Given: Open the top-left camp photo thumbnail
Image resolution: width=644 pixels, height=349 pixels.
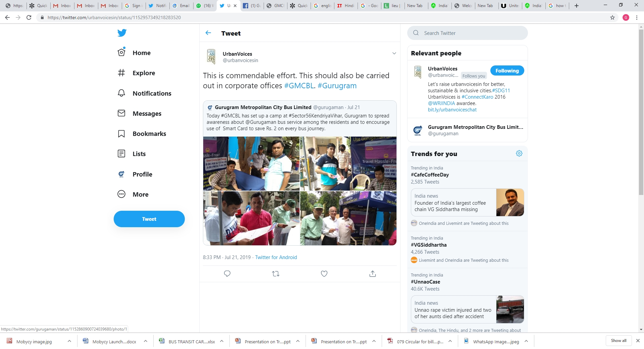Looking at the screenshot, I should click(x=251, y=163).
